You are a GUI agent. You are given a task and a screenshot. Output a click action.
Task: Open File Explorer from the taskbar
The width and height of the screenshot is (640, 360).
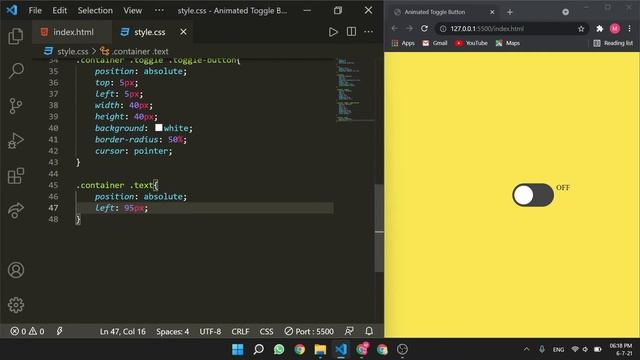[x=320, y=349]
